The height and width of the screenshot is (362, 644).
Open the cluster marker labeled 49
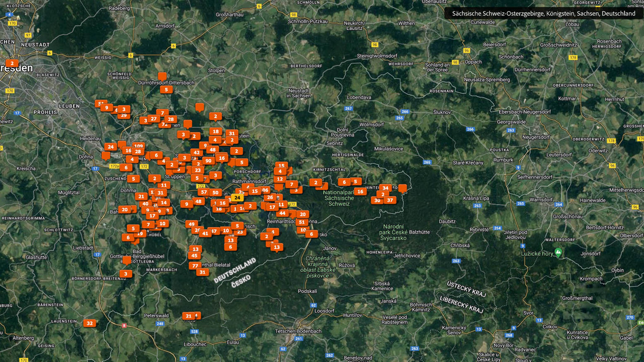pos(191,224)
